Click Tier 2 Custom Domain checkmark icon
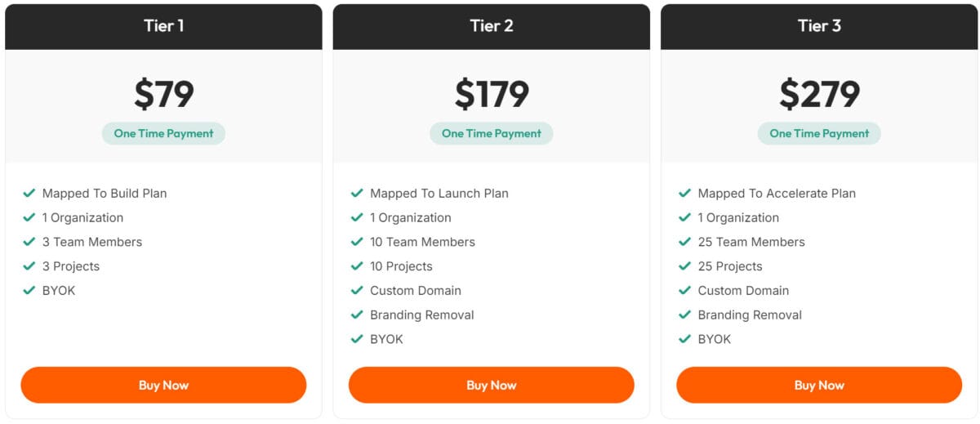This screenshot has height=424, width=980. pos(357,291)
